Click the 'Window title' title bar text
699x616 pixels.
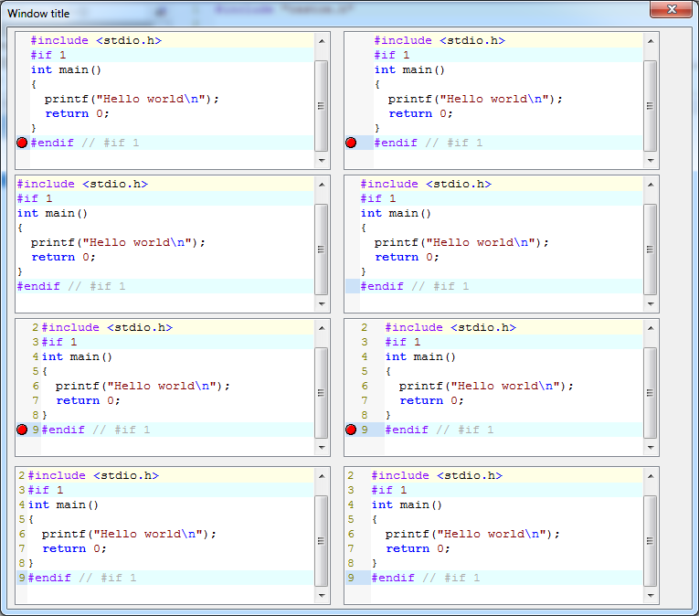pyautogui.click(x=38, y=14)
